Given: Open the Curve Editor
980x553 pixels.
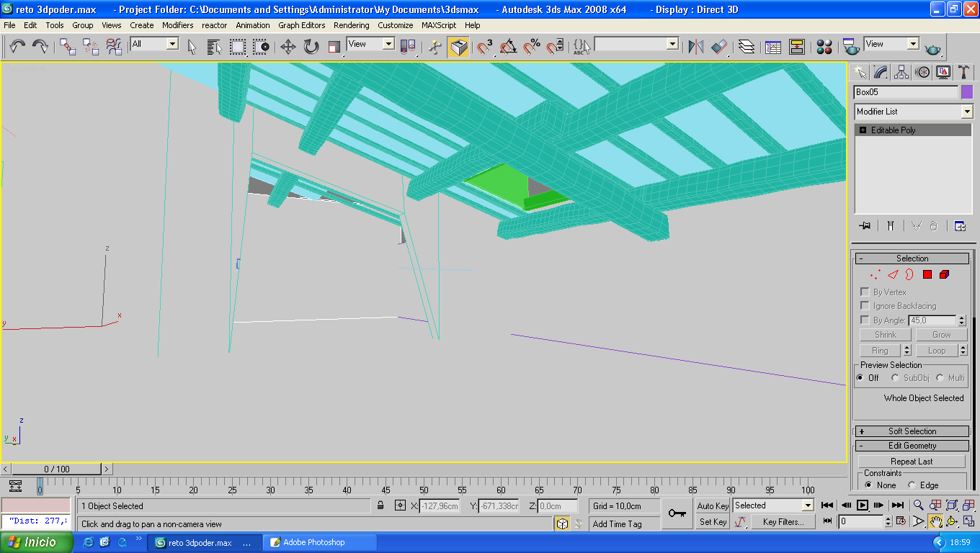Looking at the screenshot, I should [773, 47].
